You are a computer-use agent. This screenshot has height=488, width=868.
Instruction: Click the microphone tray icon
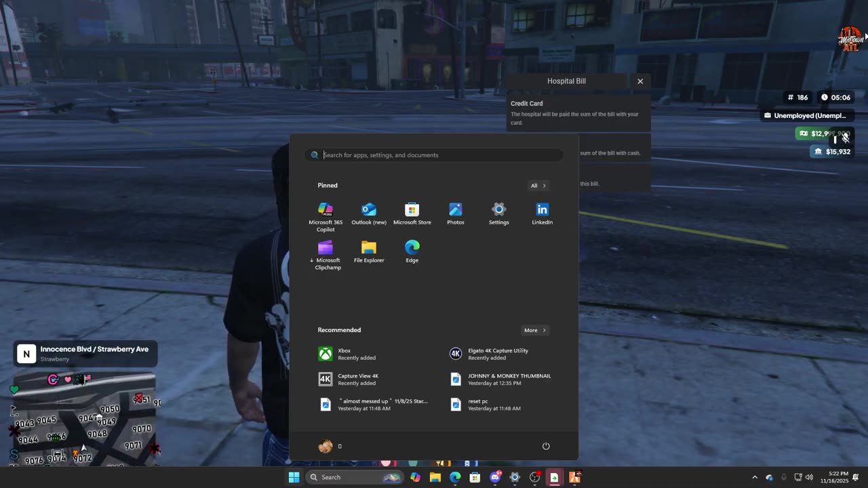click(x=784, y=477)
